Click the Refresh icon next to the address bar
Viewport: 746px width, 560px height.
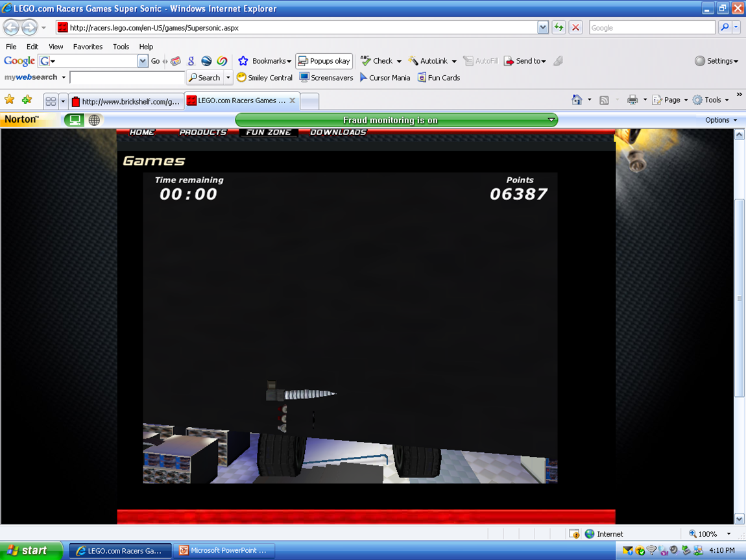point(558,27)
